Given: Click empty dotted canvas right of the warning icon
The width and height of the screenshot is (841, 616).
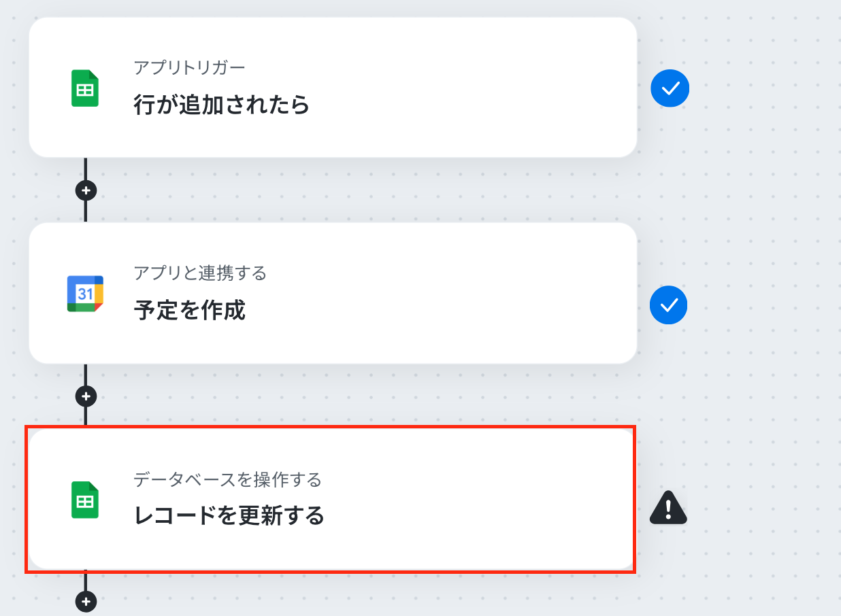Looking at the screenshot, I should pyautogui.click(x=762, y=507).
